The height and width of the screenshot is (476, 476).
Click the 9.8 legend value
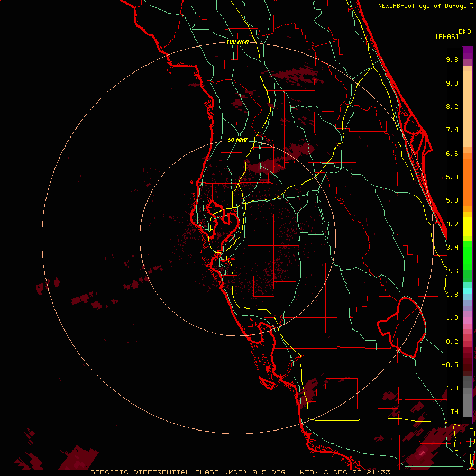click(452, 59)
